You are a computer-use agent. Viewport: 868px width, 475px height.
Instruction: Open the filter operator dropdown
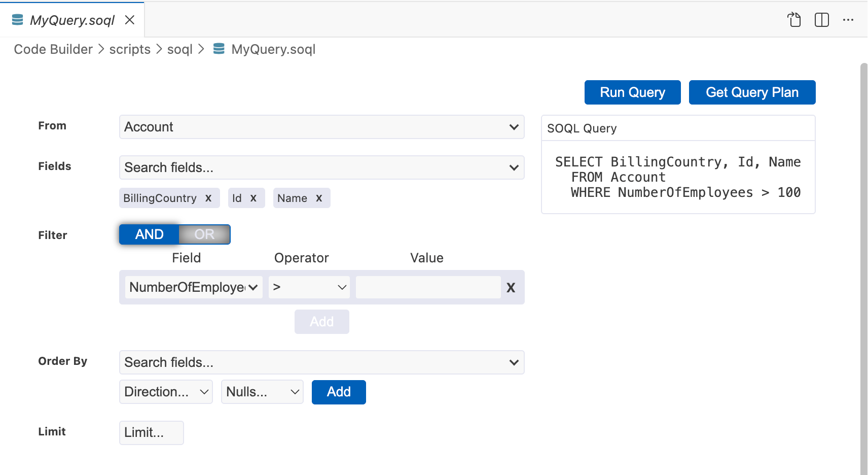pos(309,287)
